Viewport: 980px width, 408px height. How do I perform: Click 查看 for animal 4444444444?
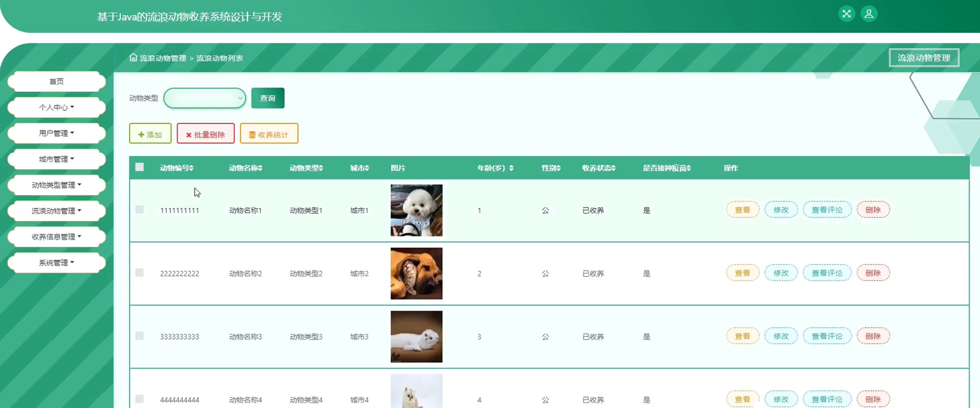pos(742,399)
